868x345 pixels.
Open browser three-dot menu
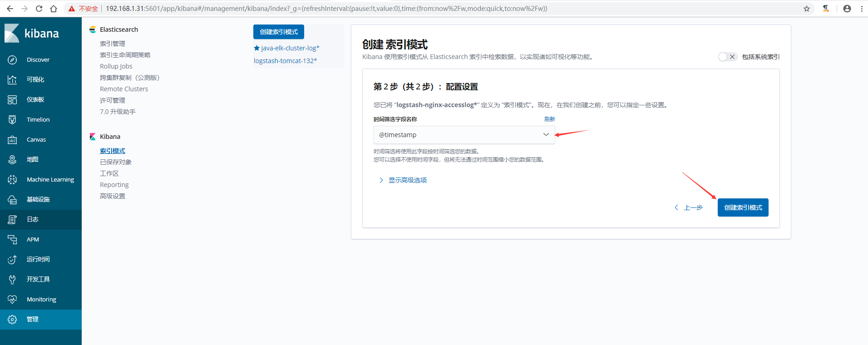click(862, 9)
